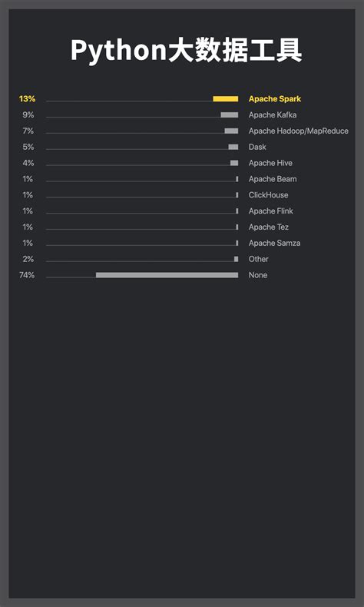Select the Dask label

point(257,147)
